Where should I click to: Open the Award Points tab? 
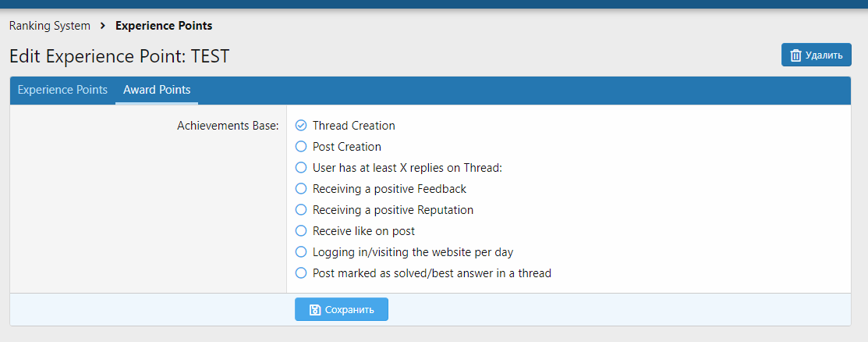pos(157,90)
